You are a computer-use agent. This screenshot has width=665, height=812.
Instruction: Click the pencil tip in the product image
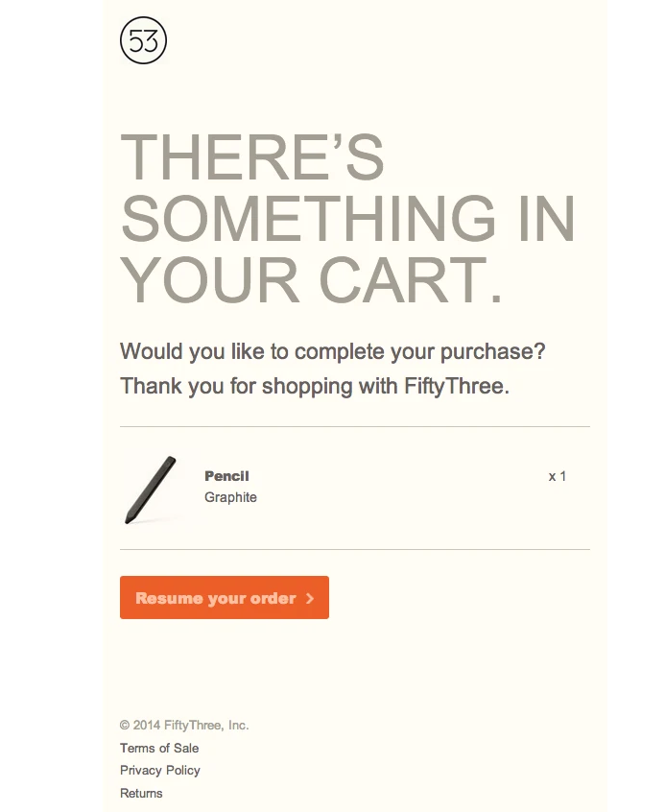click(129, 521)
